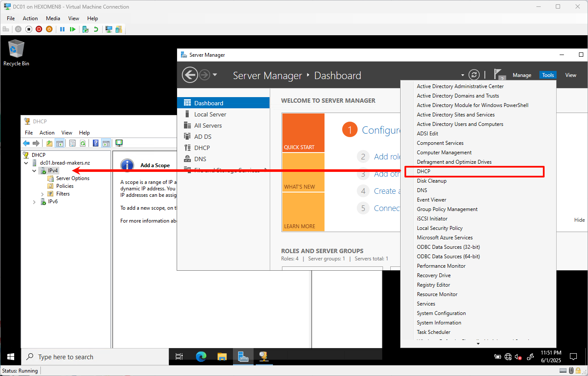Open the DHCP console from the taskbar
588x376 pixels.
coord(264,357)
